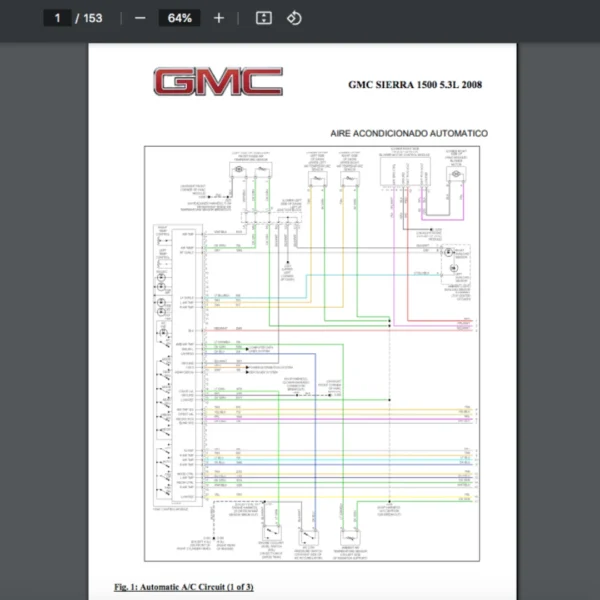Click the leftmost switch symbol at diagram bottom
600x600 pixels.
273,538
